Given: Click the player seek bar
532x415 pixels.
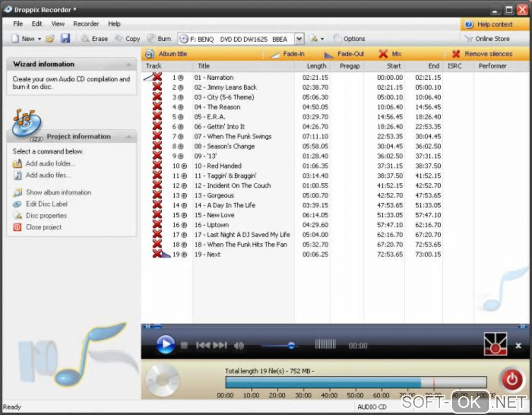Looking at the screenshot, I should tap(335, 326).
